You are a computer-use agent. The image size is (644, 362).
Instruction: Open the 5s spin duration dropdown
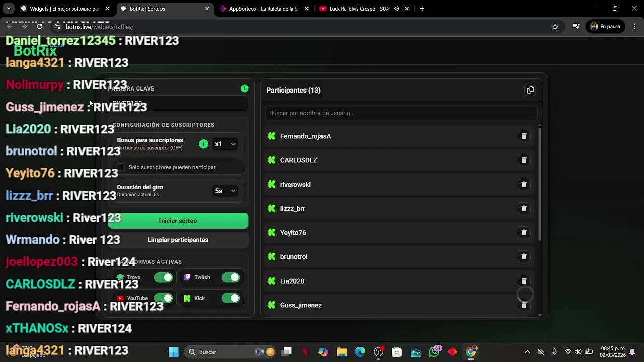pyautogui.click(x=225, y=191)
